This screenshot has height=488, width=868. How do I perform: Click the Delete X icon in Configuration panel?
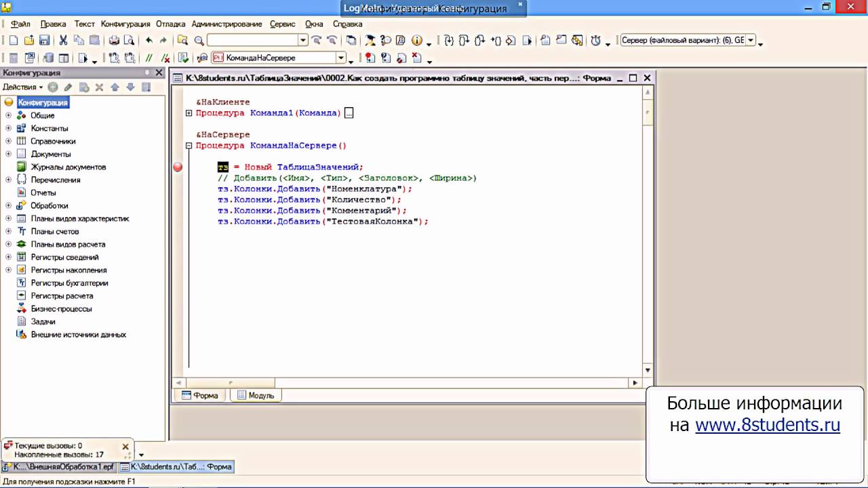[x=99, y=87]
